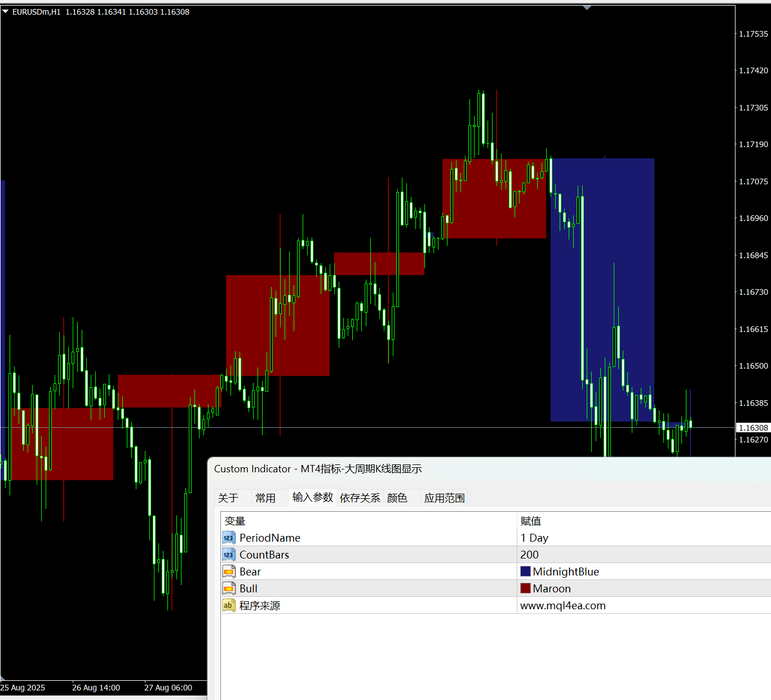Click the Bull color parameter icon
The image size is (771, 700).
tap(228, 588)
